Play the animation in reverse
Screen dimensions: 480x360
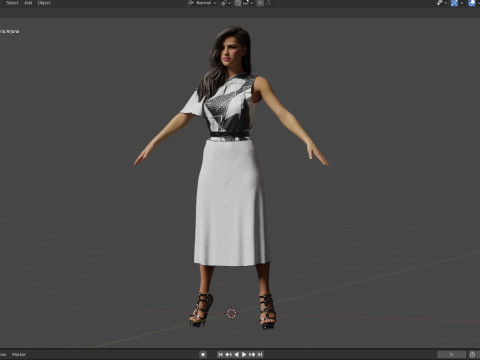(236, 354)
